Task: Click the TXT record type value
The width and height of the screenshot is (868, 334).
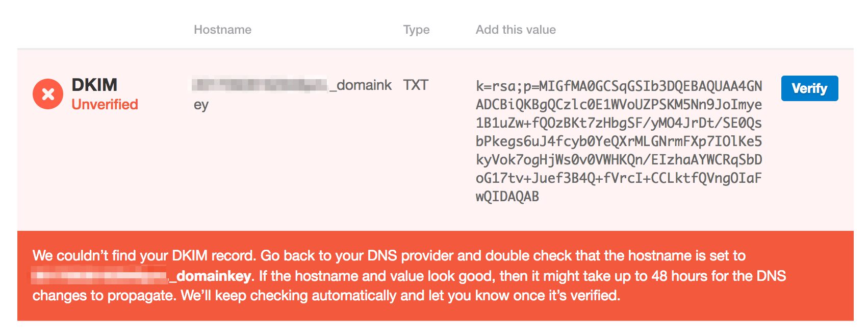Action: click(416, 85)
